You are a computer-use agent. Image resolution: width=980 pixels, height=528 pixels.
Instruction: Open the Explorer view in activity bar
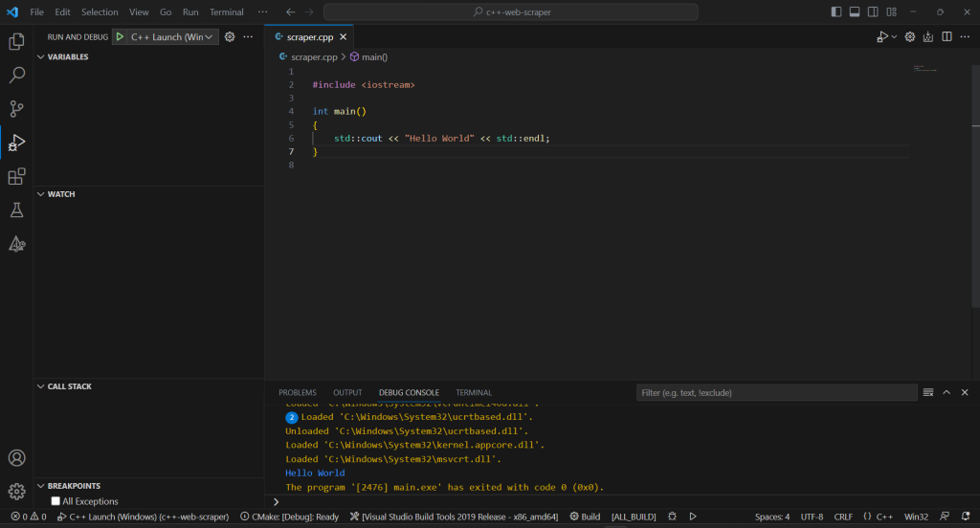(16, 42)
